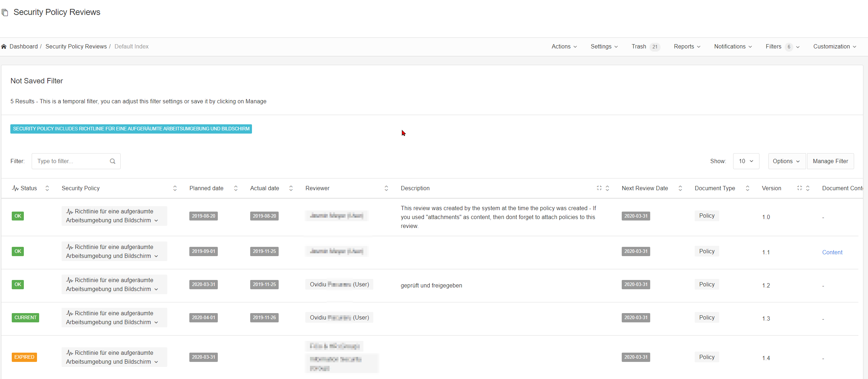Sort the Actual date column

pos(291,188)
